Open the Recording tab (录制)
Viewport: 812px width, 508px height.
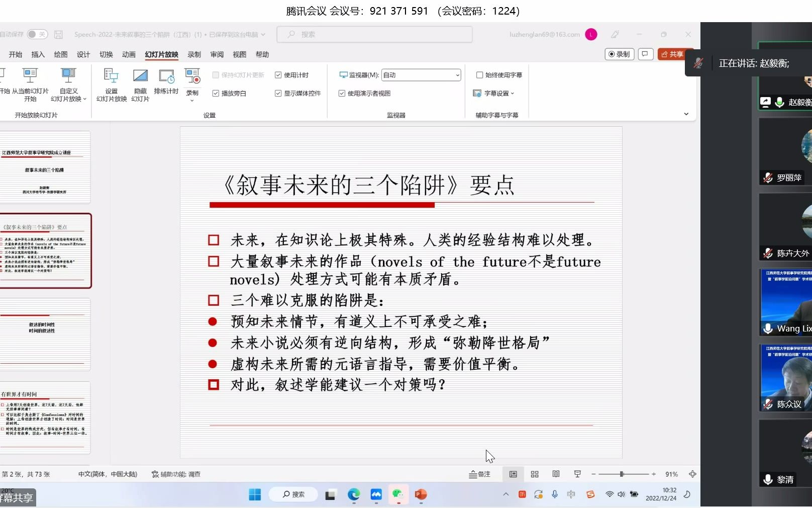pos(194,54)
